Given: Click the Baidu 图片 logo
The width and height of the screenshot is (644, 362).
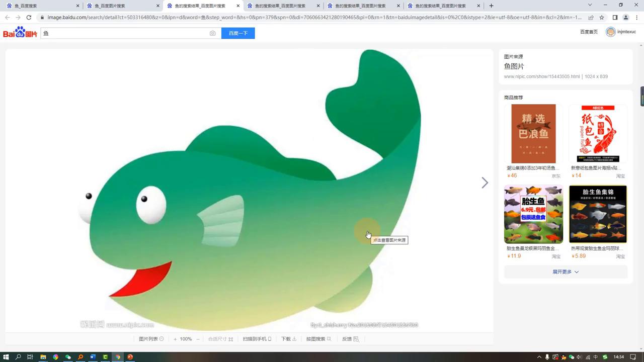Looking at the screenshot, I should (19, 32).
